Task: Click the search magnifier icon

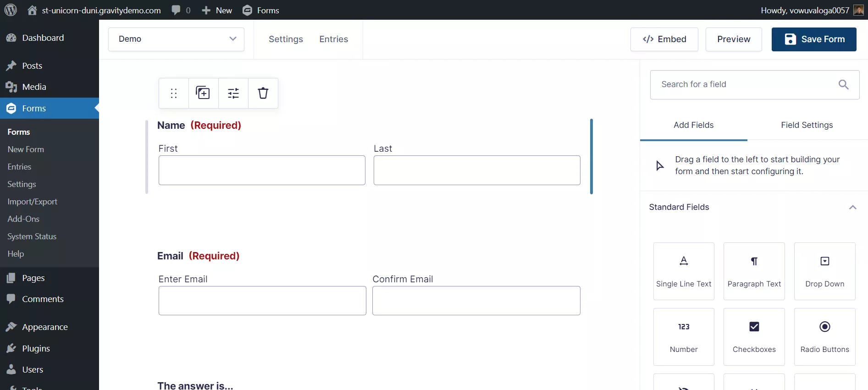Action: pyautogui.click(x=843, y=84)
